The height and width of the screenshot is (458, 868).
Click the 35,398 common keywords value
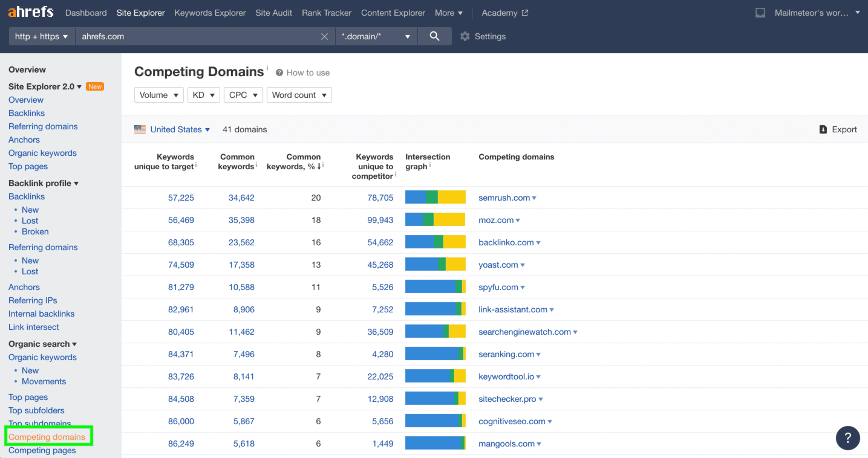click(241, 220)
